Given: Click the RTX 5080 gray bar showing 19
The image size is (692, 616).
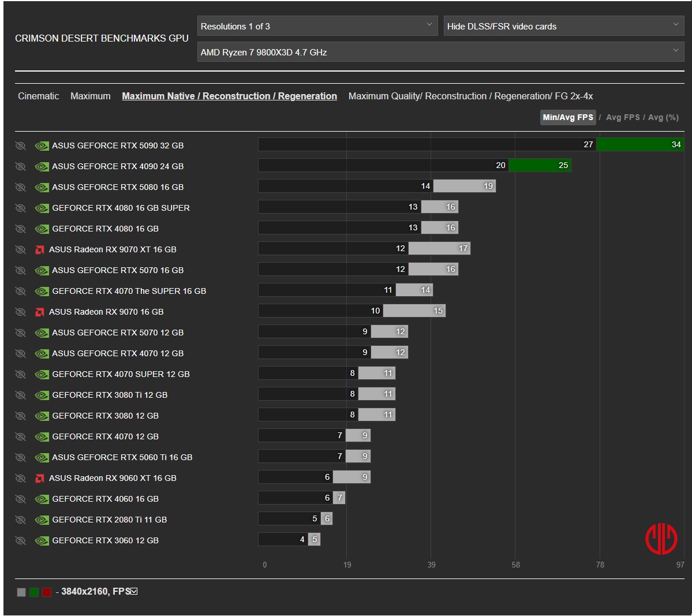Looking at the screenshot, I should click(x=465, y=186).
